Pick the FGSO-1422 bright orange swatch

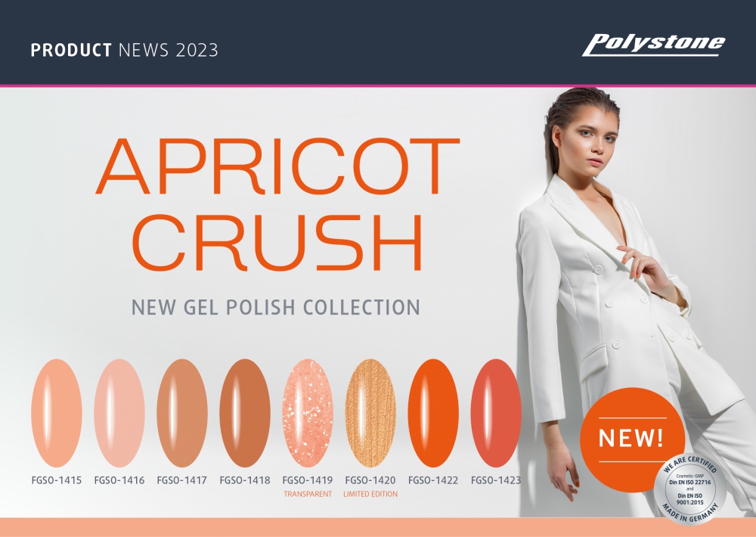point(433,413)
